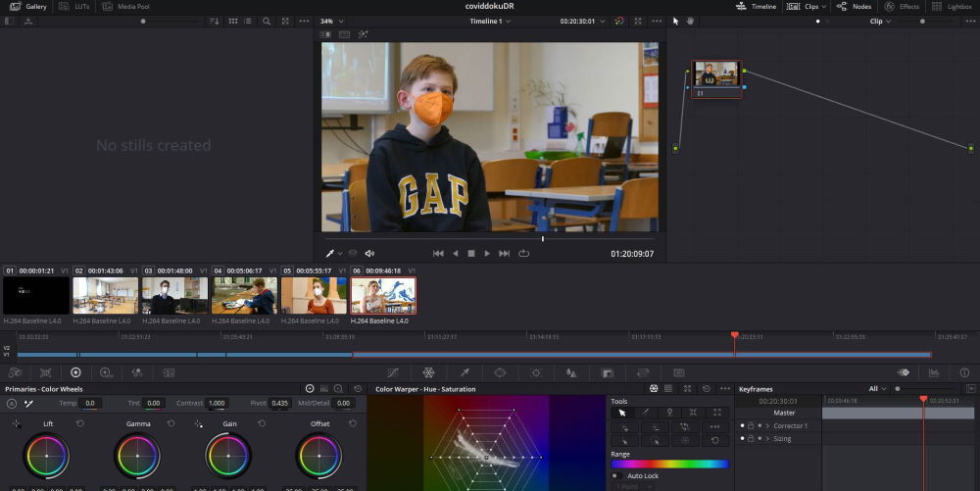Image resolution: width=980 pixels, height=491 pixels.
Task: Open the Blur palette
Action: tap(571, 373)
